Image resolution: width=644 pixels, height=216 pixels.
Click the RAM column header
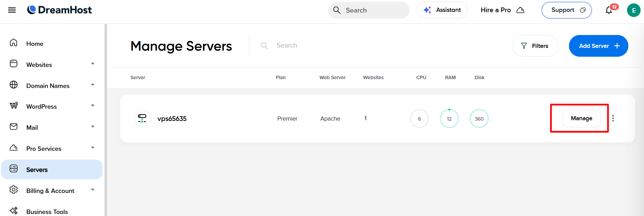[x=450, y=77]
